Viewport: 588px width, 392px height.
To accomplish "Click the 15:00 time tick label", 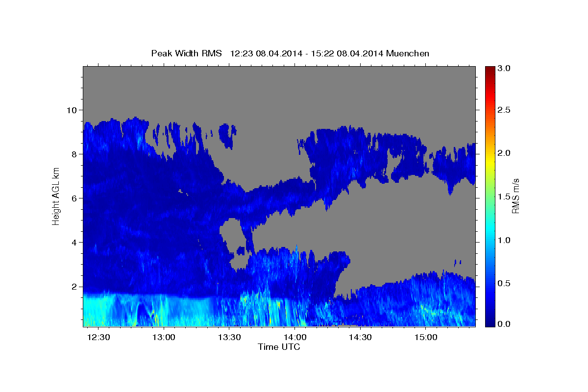I will pos(426,338).
